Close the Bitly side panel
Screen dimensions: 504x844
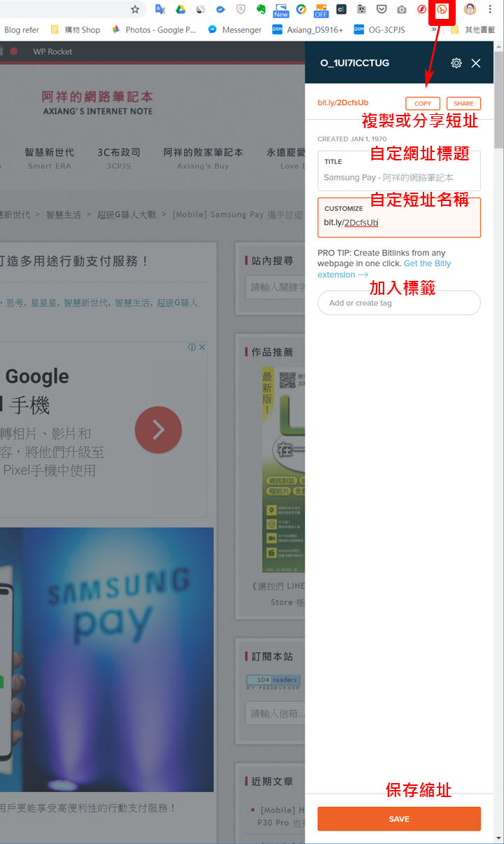476,63
